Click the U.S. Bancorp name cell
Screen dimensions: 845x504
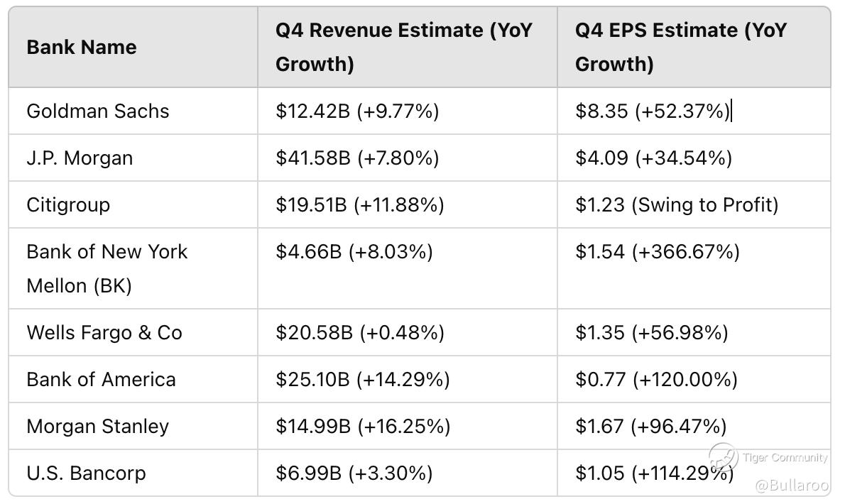(86, 473)
